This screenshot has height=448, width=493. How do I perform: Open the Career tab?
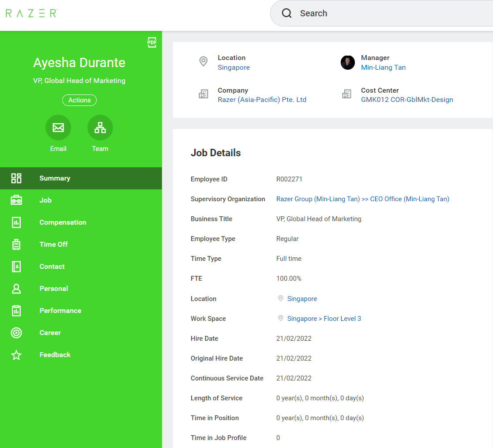(81, 333)
